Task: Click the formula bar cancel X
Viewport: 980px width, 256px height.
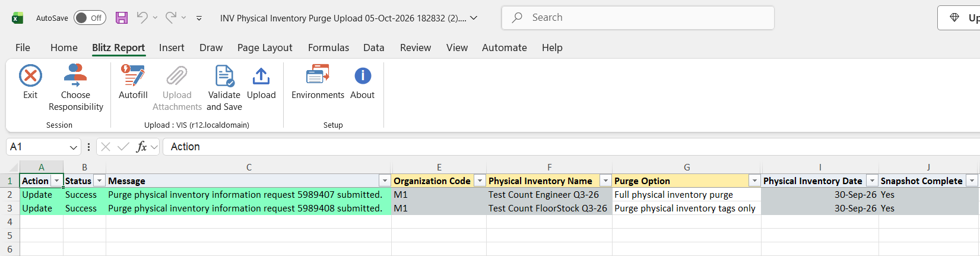Action: (106, 147)
